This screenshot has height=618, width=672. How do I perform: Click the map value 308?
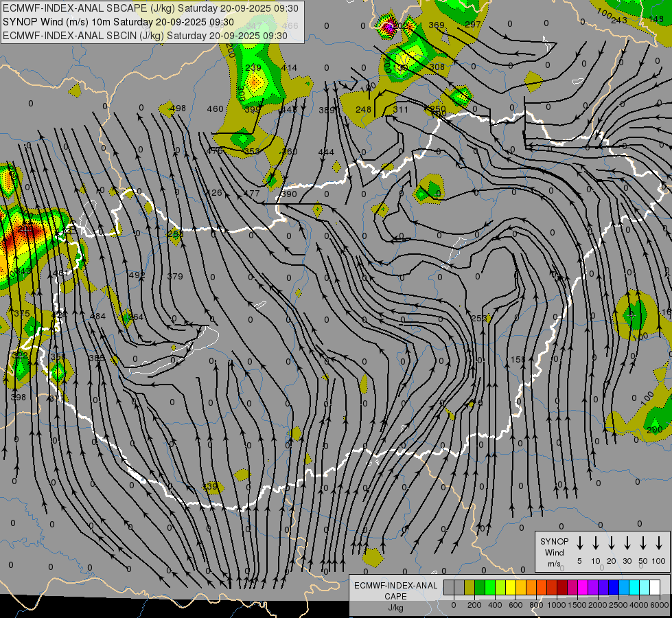(437, 67)
